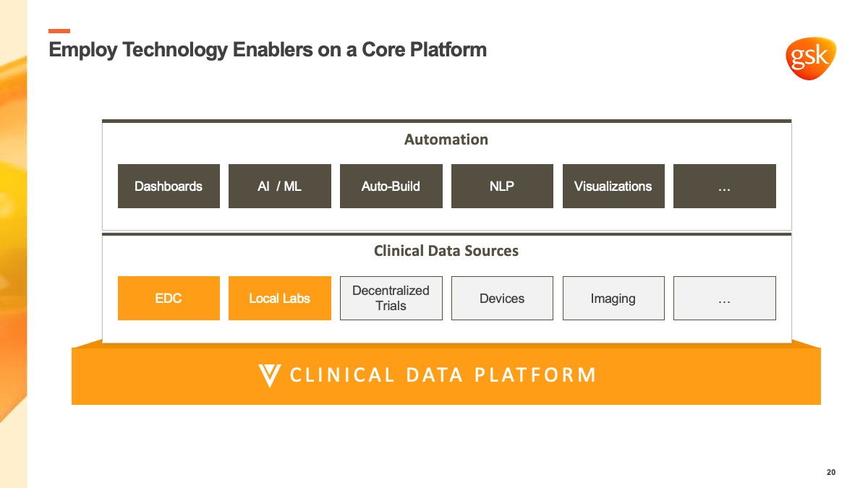Click the Automation section heading

446,140
